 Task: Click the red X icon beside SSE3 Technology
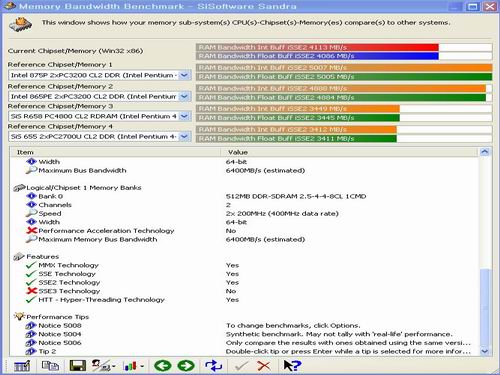click(31, 291)
